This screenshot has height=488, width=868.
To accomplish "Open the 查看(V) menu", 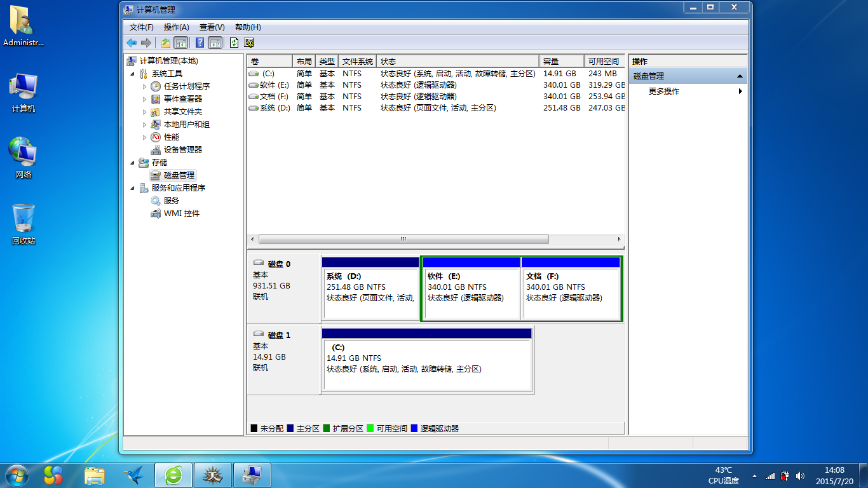I will click(x=212, y=27).
